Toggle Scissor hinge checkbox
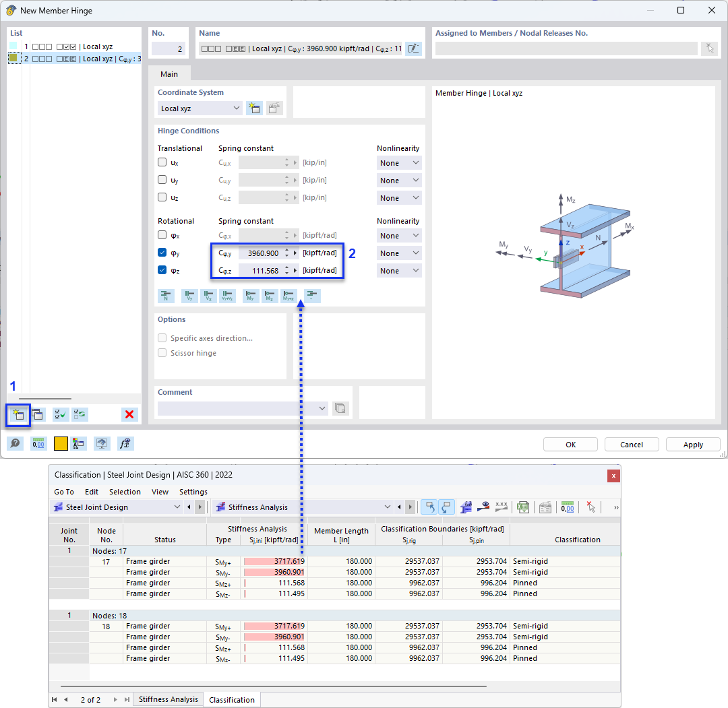728x708 pixels. click(x=162, y=353)
